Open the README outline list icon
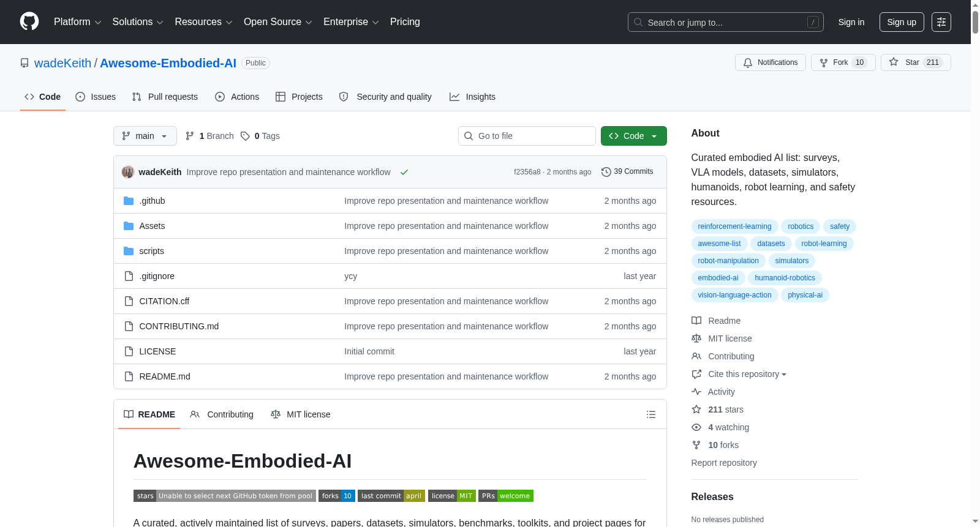 coord(651,414)
